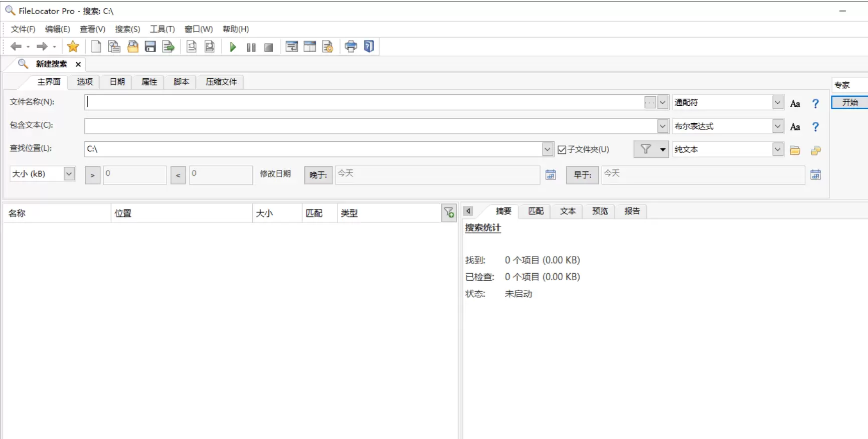Click the results filter icon with green plus
Image resolution: width=868 pixels, height=439 pixels.
pyautogui.click(x=449, y=213)
